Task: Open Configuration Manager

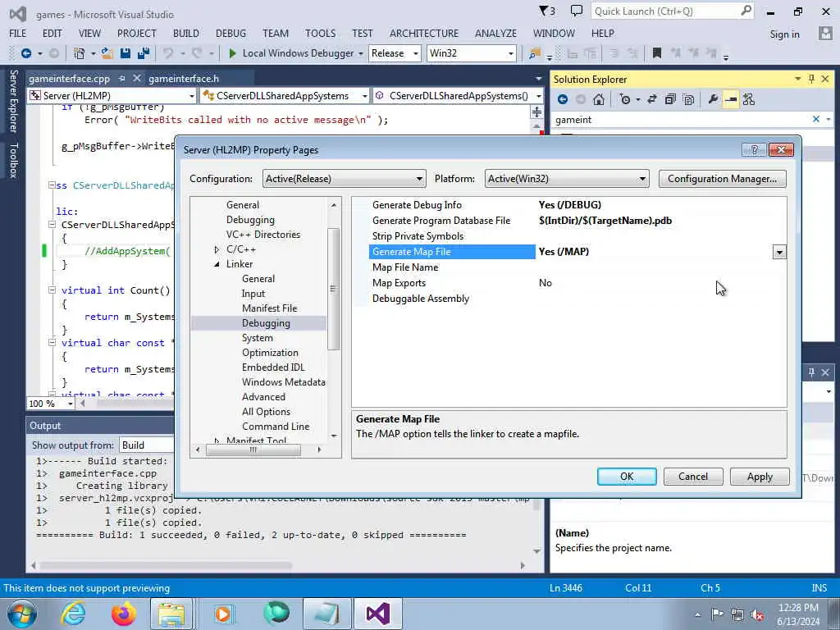Action: 722,178
